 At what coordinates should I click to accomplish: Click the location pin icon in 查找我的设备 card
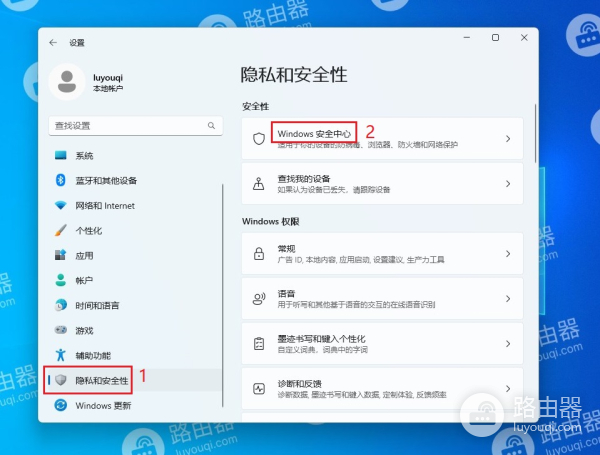click(259, 184)
